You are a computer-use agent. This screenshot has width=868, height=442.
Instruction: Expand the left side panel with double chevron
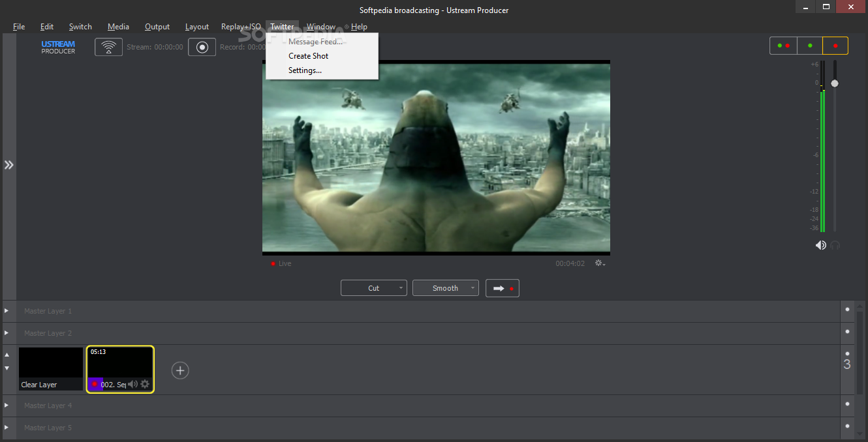coord(8,165)
